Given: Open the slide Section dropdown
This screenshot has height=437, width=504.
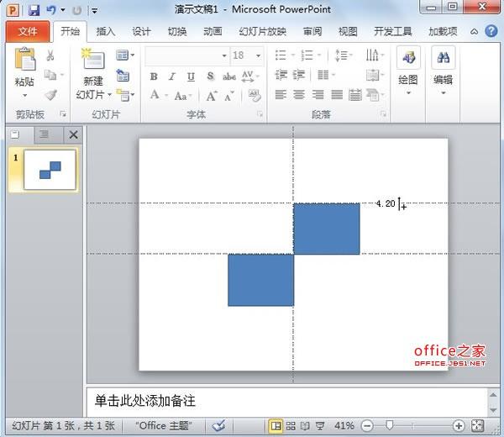Looking at the screenshot, I should (125, 95).
